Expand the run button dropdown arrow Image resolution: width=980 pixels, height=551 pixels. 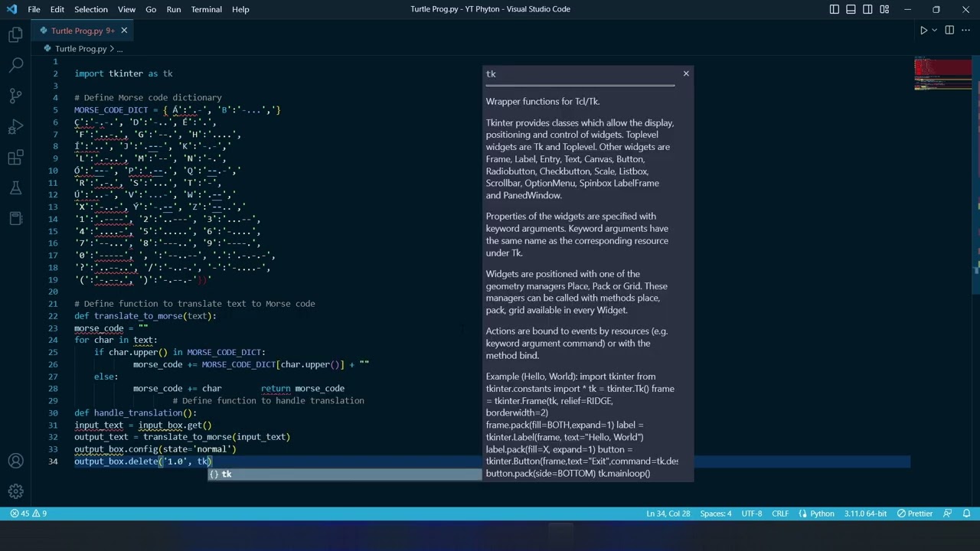pyautogui.click(x=935, y=31)
